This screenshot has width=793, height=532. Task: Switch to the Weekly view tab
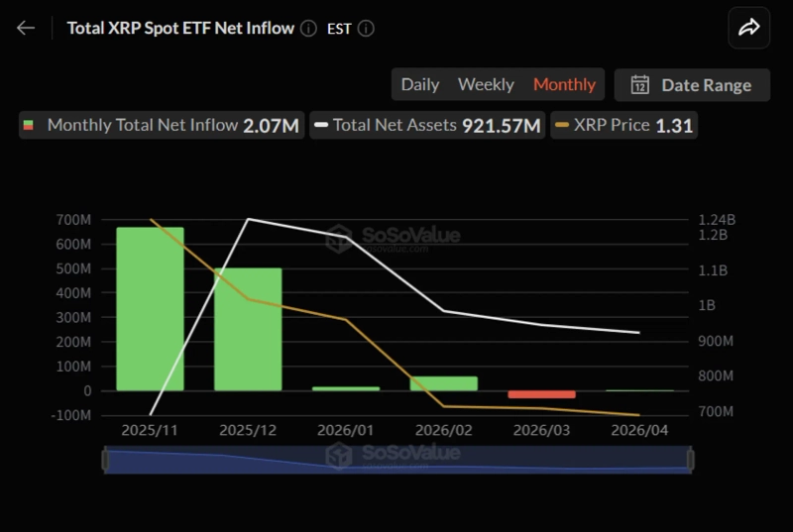[x=486, y=85]
